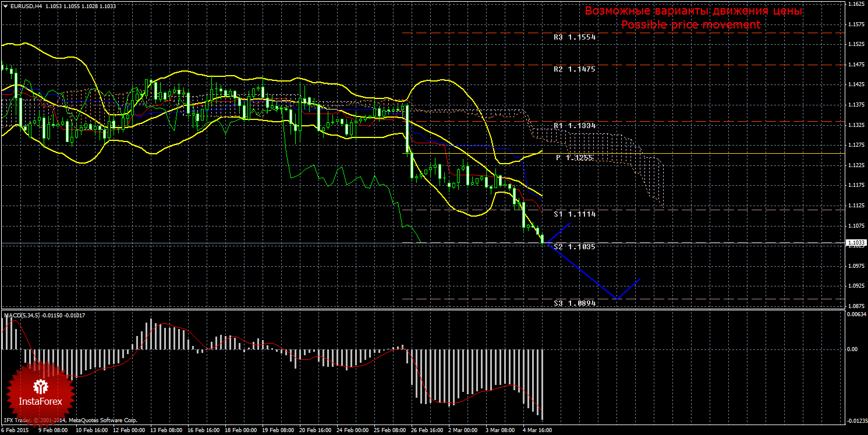Click the 25 Feb 08:00 time label
Image resolution: width=868 pixels, height=435 pixels.
pyautogui.click(x=389, y=431)
